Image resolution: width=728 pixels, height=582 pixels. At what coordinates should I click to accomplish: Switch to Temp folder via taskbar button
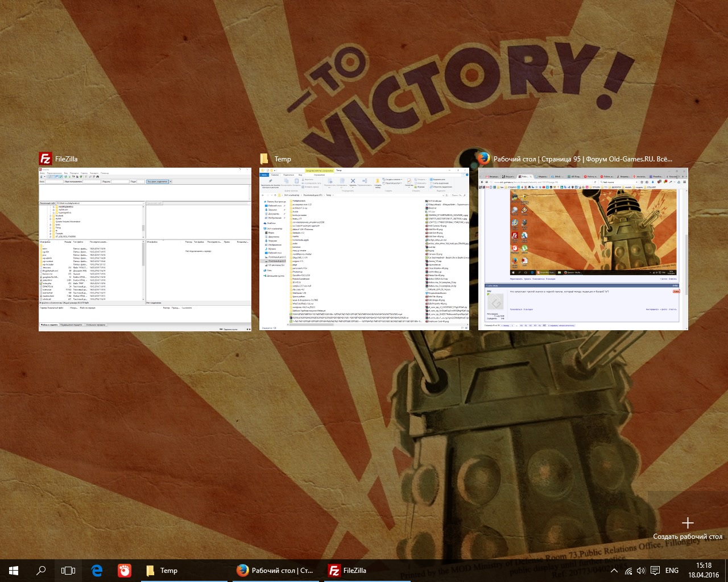[x=163, y=571]
